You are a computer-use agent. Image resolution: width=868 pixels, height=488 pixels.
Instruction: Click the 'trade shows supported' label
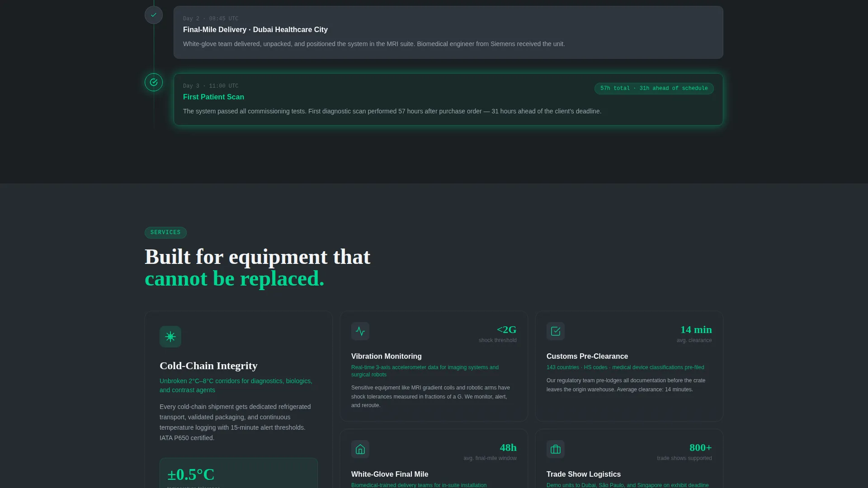pos(684,458)
